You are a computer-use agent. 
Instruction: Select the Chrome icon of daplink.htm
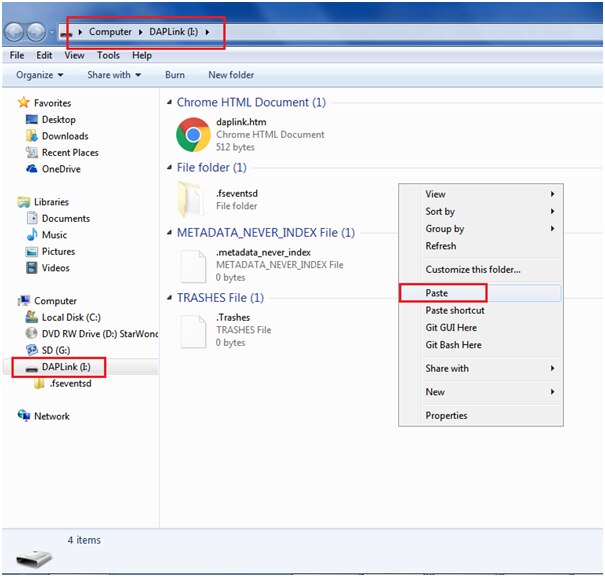[193, 135]
